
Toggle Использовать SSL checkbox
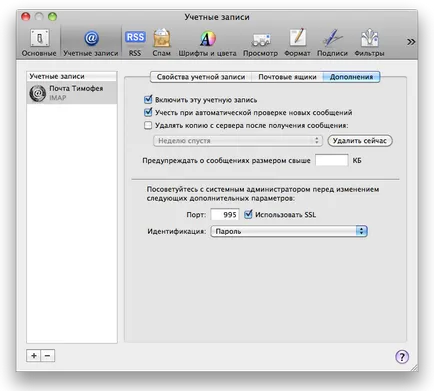click(x=248, y=214)
